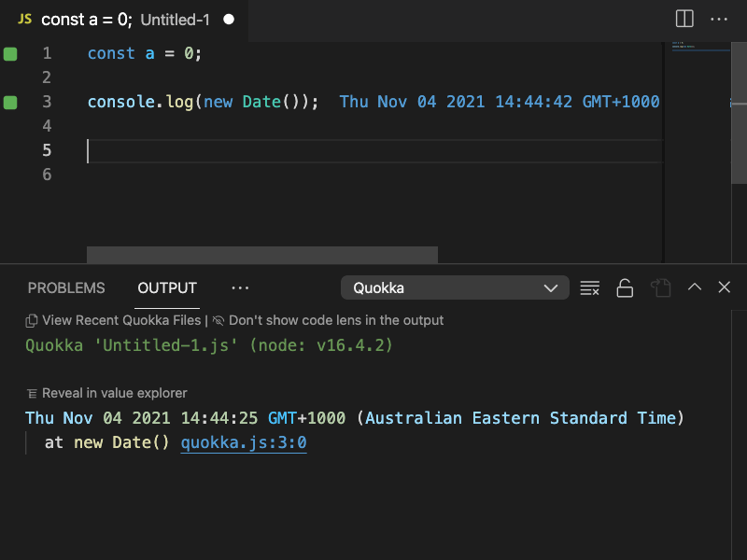Viewport: 747px width, 560px height.
Task: Click the recent files copy icon
Action: pos(32,321)
